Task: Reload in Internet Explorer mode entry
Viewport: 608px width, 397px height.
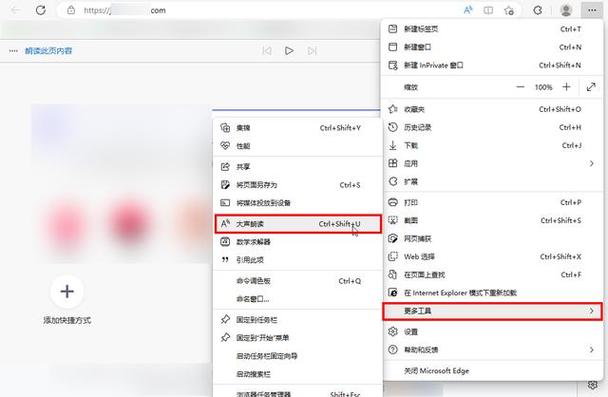Action: 492,293
